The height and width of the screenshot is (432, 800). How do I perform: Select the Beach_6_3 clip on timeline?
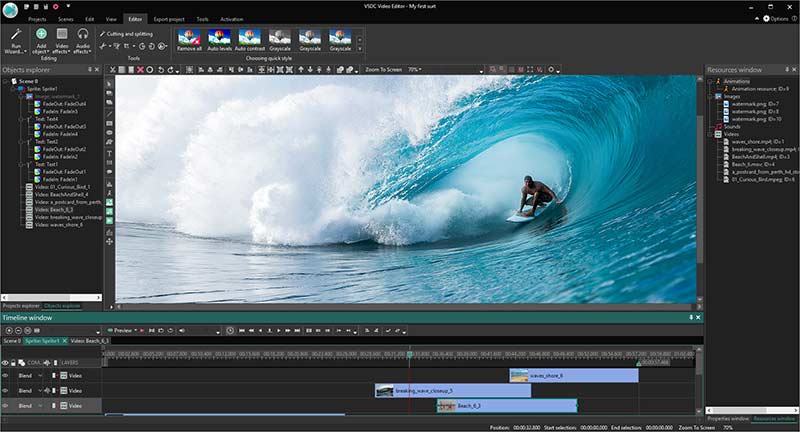[507, 406]
